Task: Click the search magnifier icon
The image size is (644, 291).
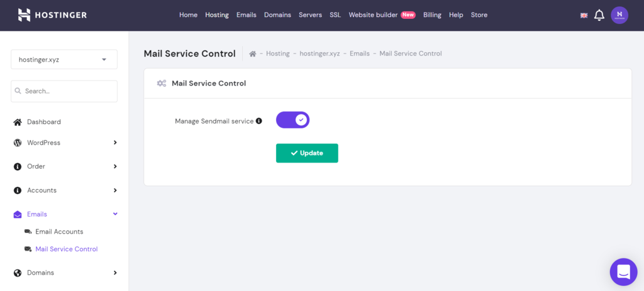Action: click(18, 91)
